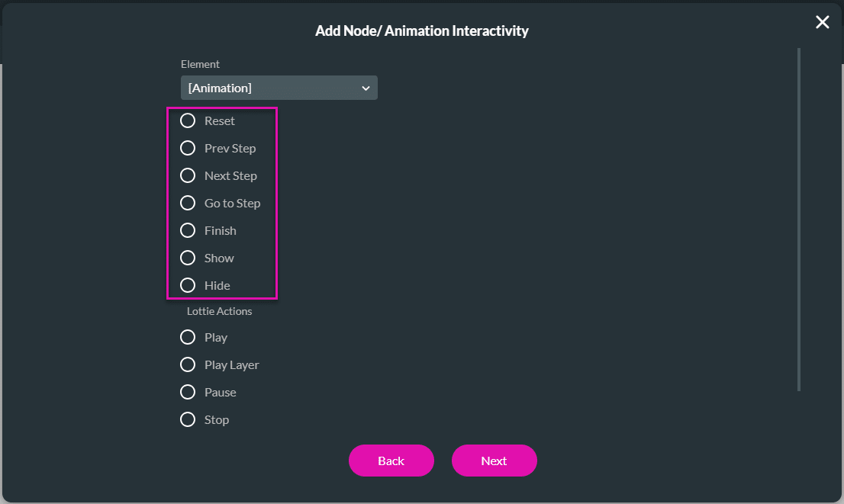Choose the Pause Lottie action
844x504 pixels.
click(188, 392)
